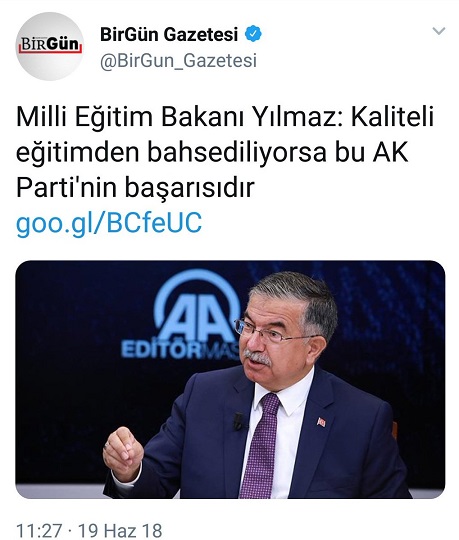Click the 11:27 tweet timestamp
Screen dimensions: 459x540
(39, 530)
